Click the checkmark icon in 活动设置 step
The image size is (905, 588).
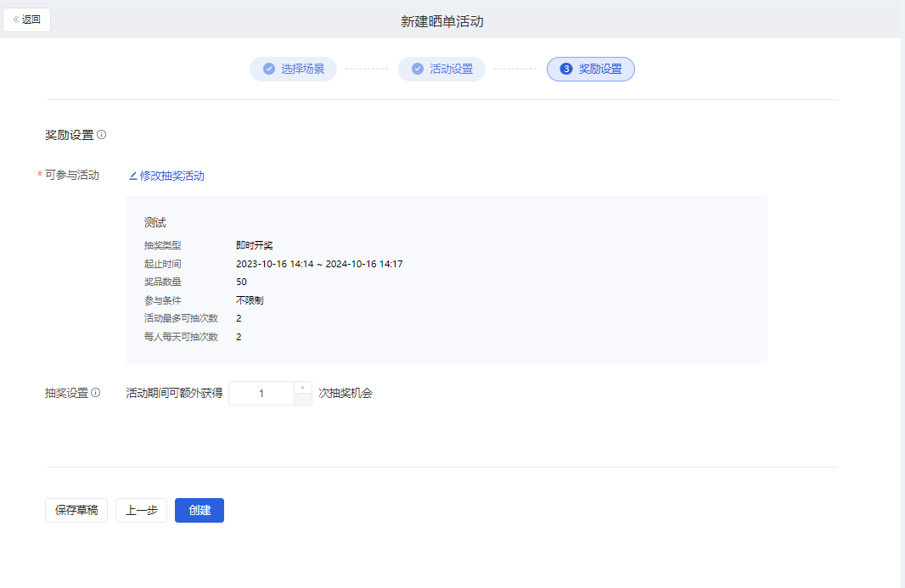(x=418, y=69)
